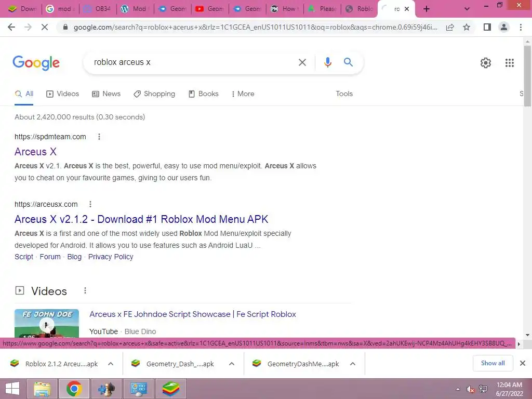Screen dimensions: 532x399
Task: Play the FE John Doe video thumbnail
Action: coord(47,323)
